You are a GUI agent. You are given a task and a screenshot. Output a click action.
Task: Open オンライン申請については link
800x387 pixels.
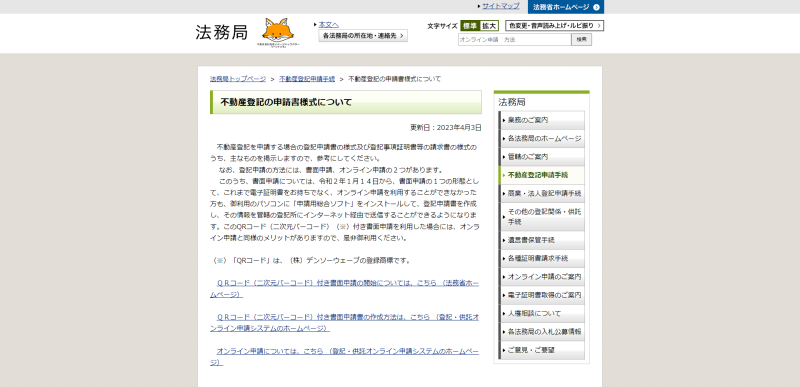[344, 357]
